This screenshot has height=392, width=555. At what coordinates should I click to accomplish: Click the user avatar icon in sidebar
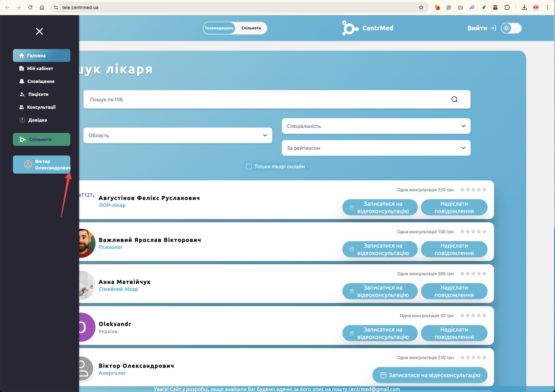[x=28, y=164]
